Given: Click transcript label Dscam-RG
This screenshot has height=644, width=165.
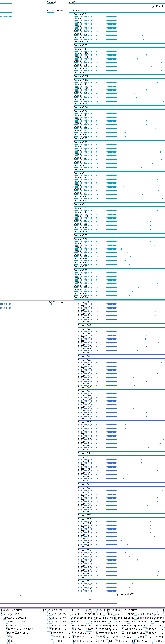Looking at the screenshot, I should pyautogui.click(x=80, y=158).
